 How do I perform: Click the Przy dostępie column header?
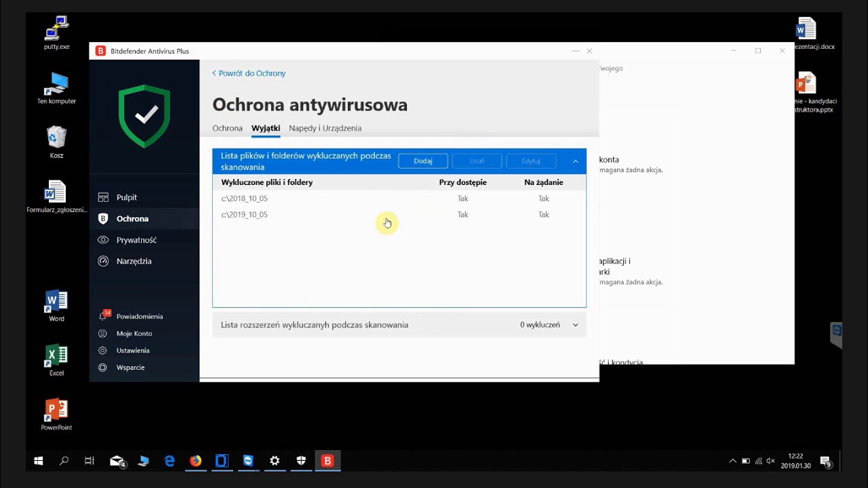pyautogui.click(x=462, y=182)
